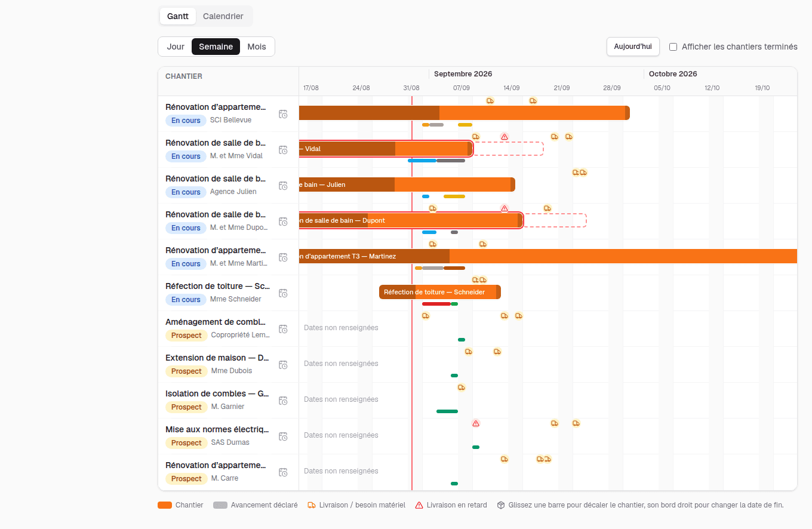The height and width of the screenshot is (529, 812).
Task: Open Isolation de combles — G… chantier title
Action: coord(217,393)
